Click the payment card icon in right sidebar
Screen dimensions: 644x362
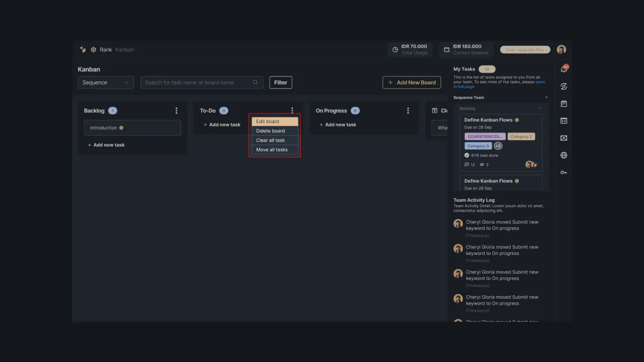[x=563, y=138]
